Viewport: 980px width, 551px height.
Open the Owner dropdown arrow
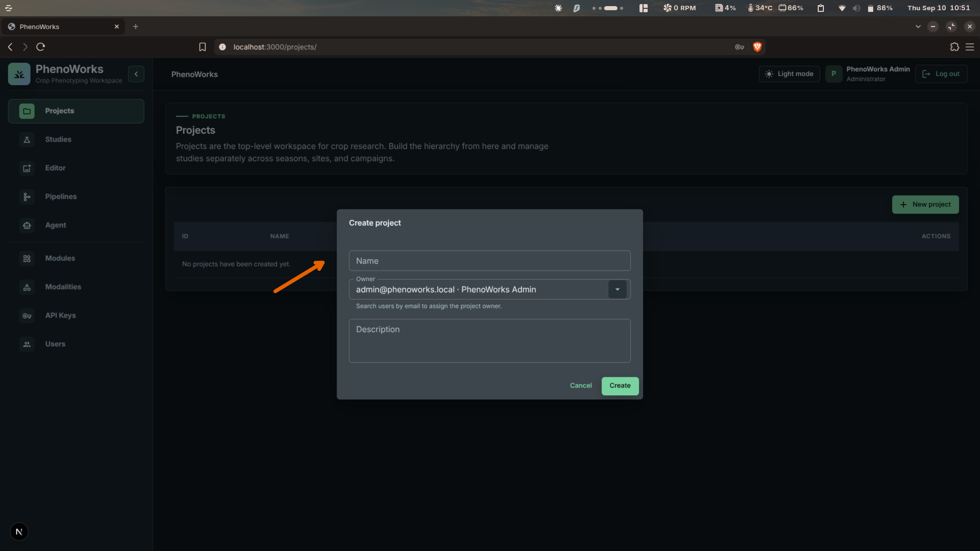point(617,289)
